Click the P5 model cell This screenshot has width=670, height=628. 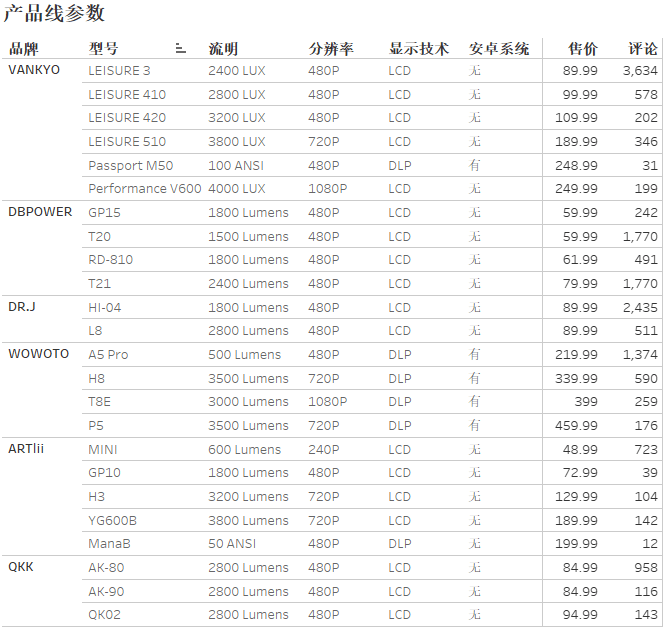[x=96, y=425]
